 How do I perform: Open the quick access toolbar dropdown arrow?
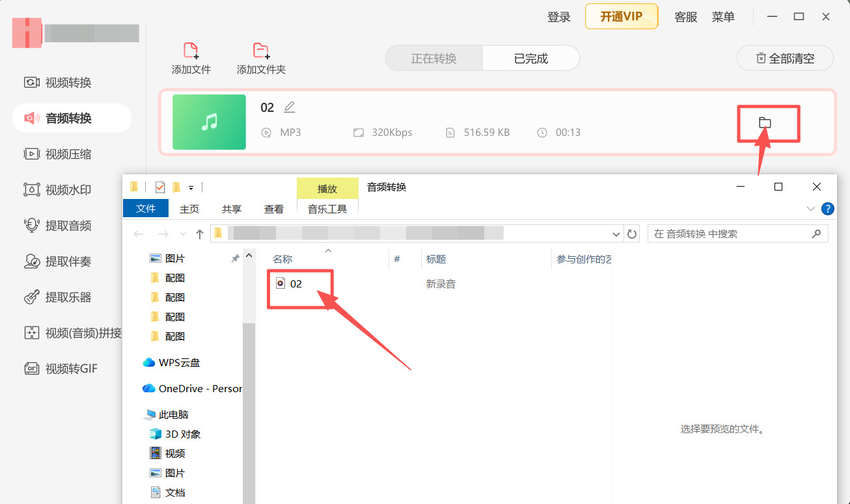[191, 187]
